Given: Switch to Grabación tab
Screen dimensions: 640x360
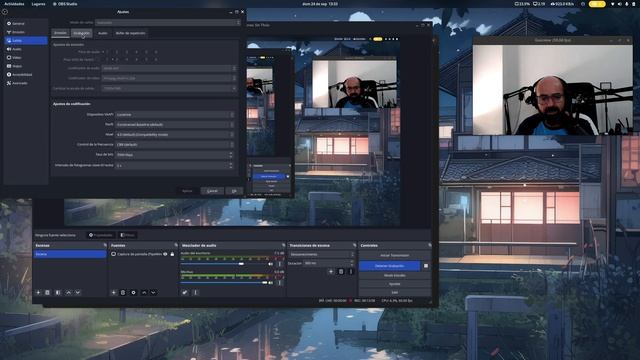Looking at the screenshot, I should (x=82, y=33).
